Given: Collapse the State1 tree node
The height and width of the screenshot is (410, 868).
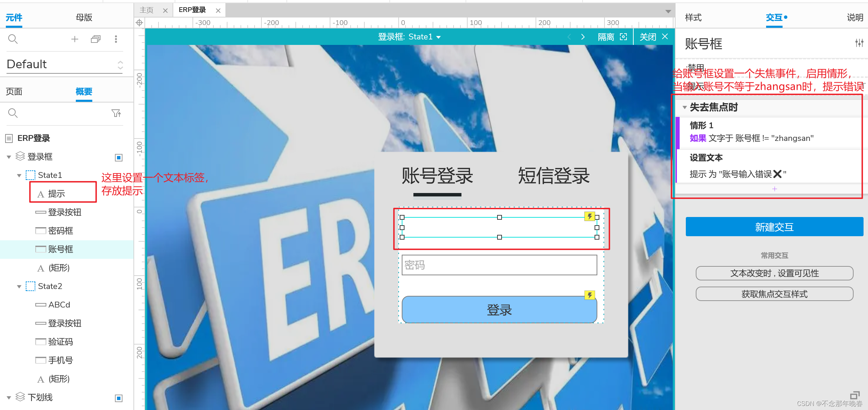Looking at the screenshot, I should click(x=19, y=176).
